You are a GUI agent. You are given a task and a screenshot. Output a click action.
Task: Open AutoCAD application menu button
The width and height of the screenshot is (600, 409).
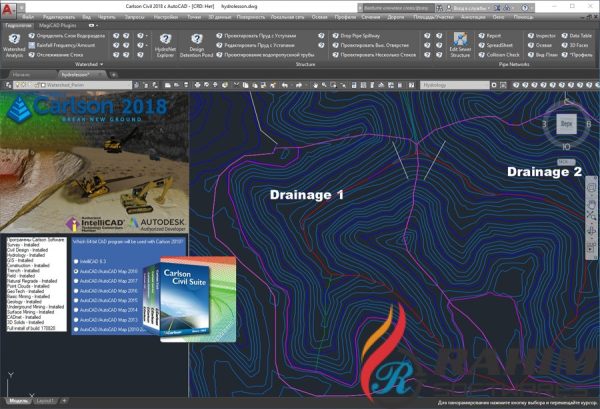click(x=7, y=10)
